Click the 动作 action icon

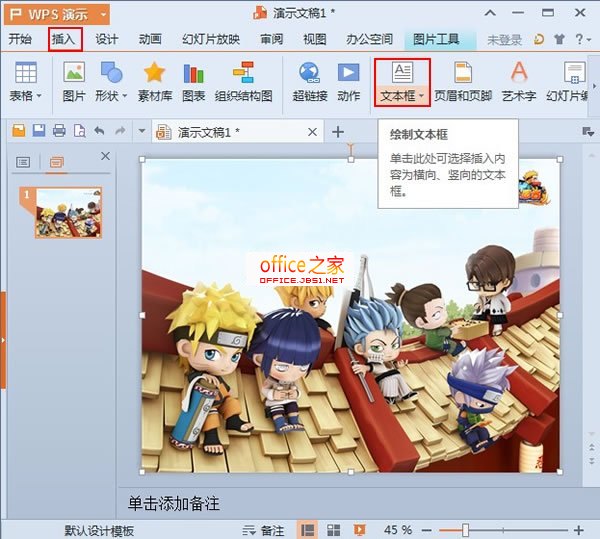pyautogui.click(x=348, y=73)
